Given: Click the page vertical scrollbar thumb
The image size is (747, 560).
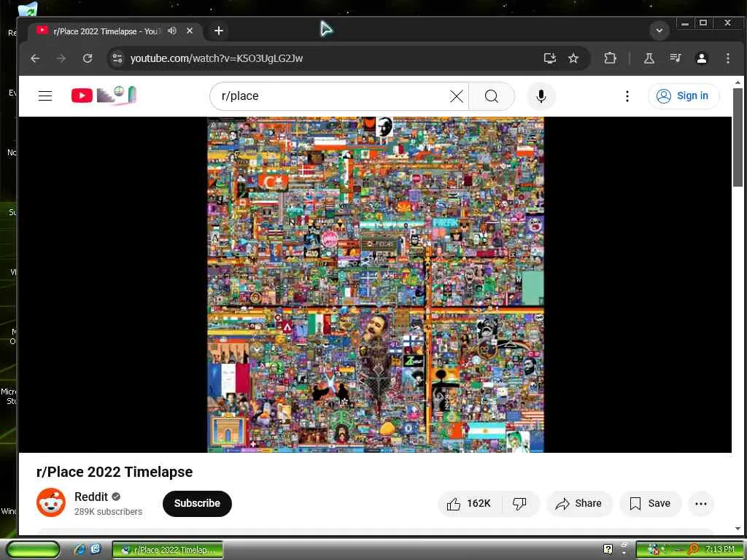Looking at the screenshot, I should pyautogui.click(x=738, y=137).
